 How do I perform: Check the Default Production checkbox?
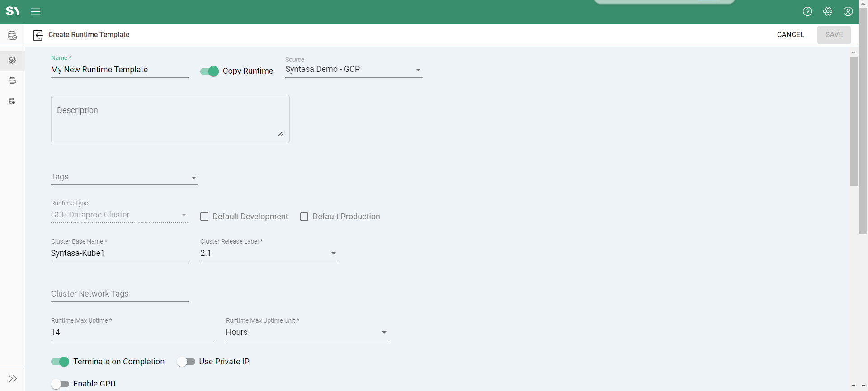[x=304, y=217]
